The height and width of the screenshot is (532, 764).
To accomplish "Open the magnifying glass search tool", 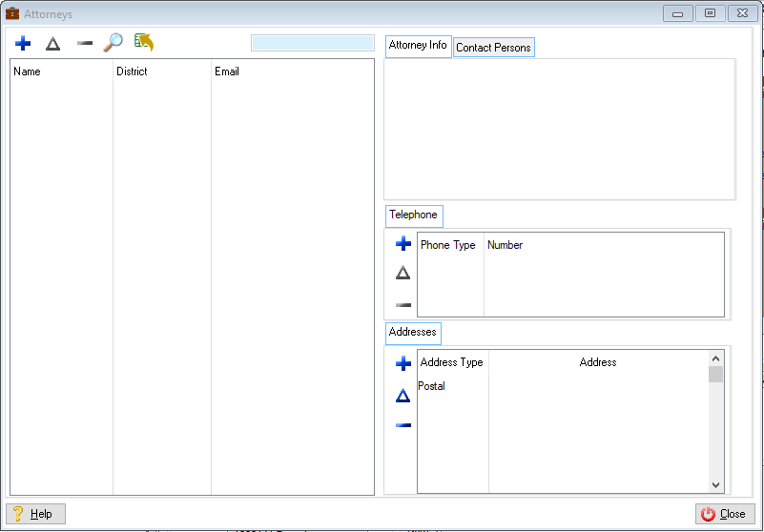I will 114,43.
